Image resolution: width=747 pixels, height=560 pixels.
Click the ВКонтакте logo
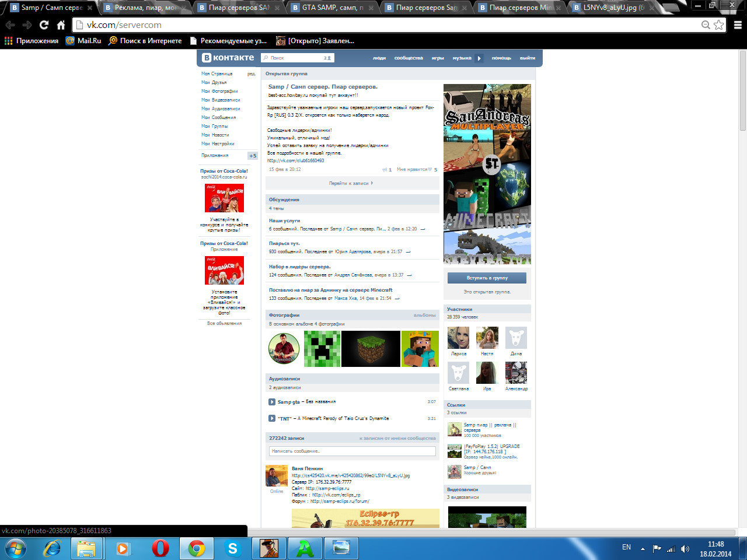228,58
